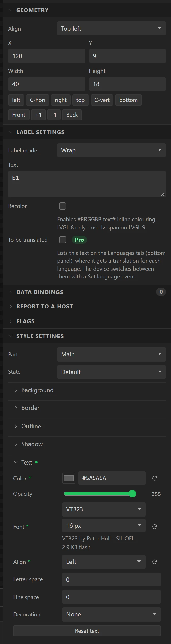Open the Label mode Wrap dropdown

coord(111,150)
